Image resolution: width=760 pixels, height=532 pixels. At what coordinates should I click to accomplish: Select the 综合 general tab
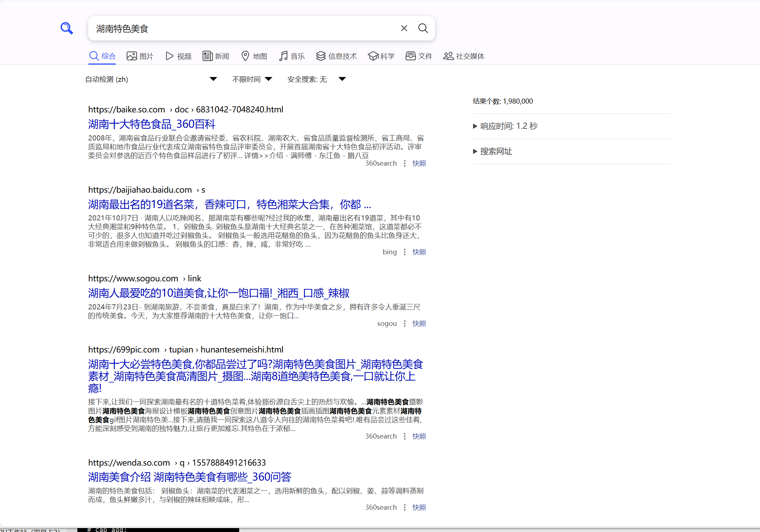[102, 56]
